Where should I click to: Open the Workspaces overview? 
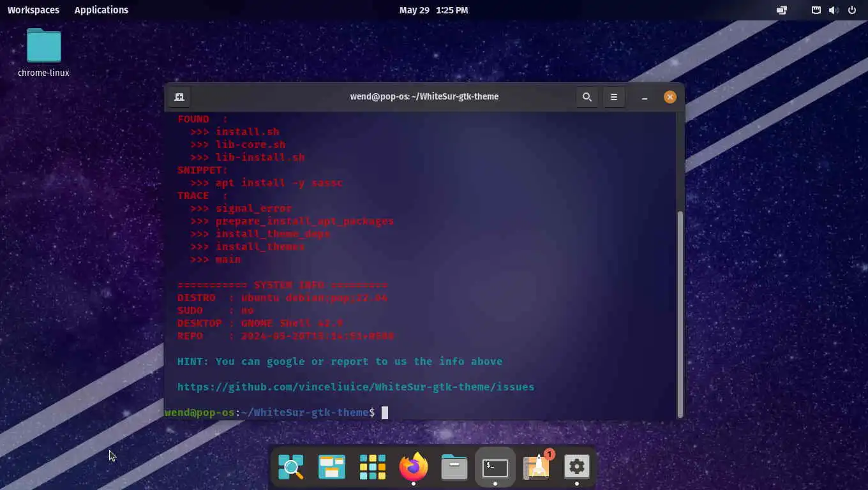(33, 10)
